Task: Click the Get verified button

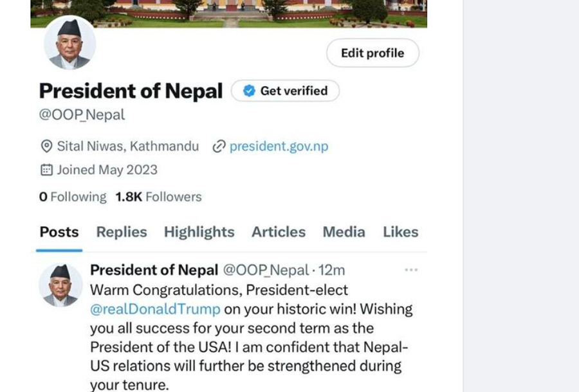Action: coord(285,91)
